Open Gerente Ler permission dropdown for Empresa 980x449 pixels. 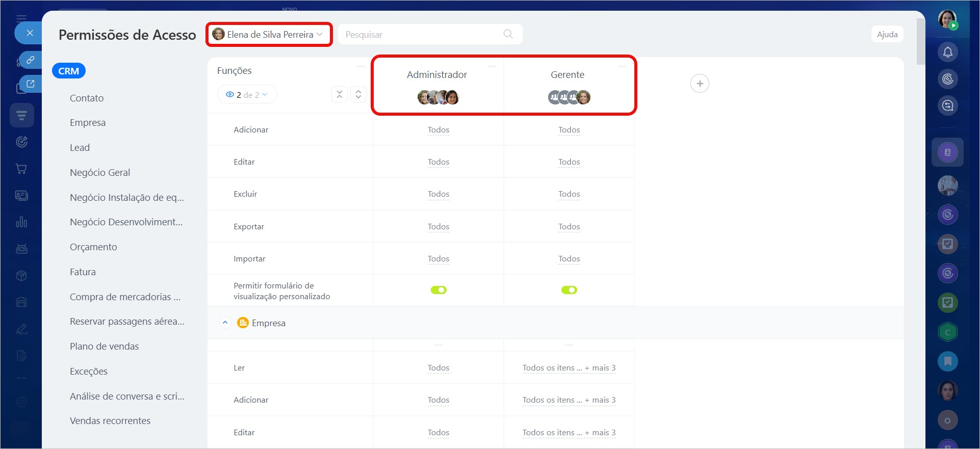[569, 368]
